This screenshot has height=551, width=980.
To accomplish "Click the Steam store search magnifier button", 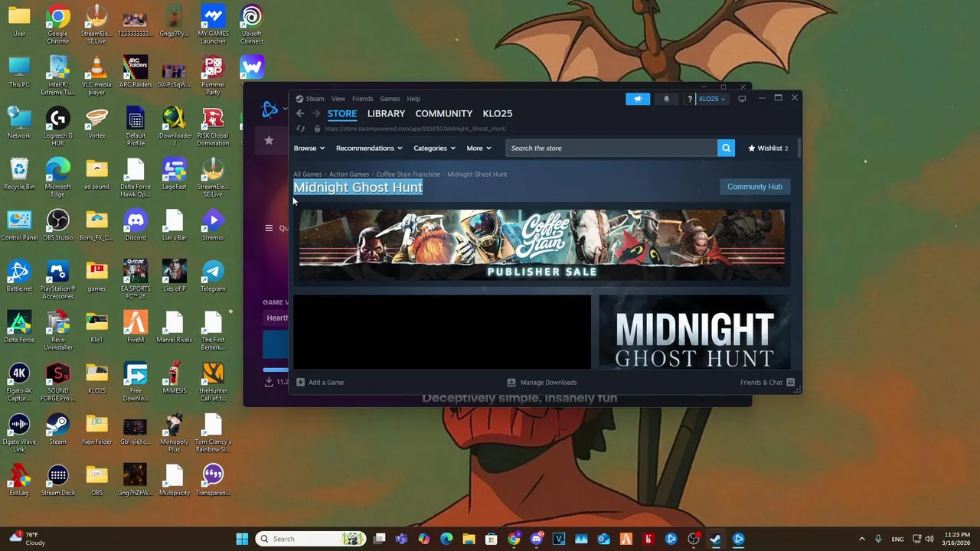I will (x=726, y=148).
